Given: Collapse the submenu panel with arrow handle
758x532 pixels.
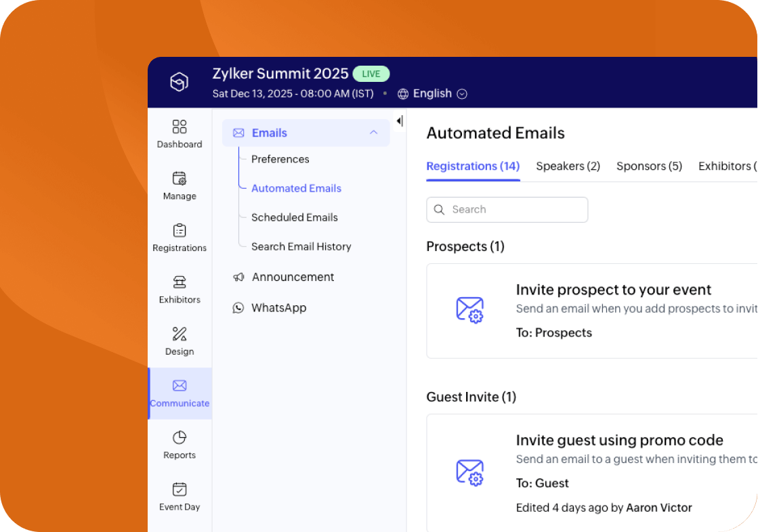Looking at the screenshot, I should [399, 120].
